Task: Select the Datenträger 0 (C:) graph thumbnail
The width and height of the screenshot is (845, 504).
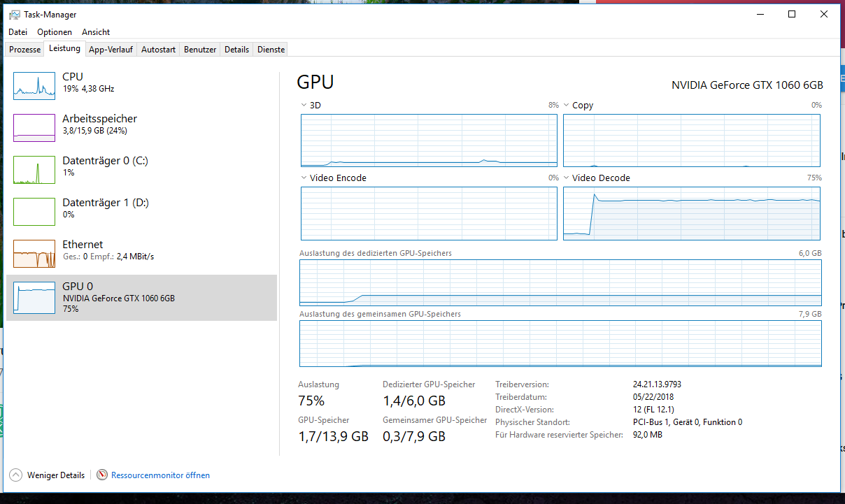Action: [x=34, y=170]
